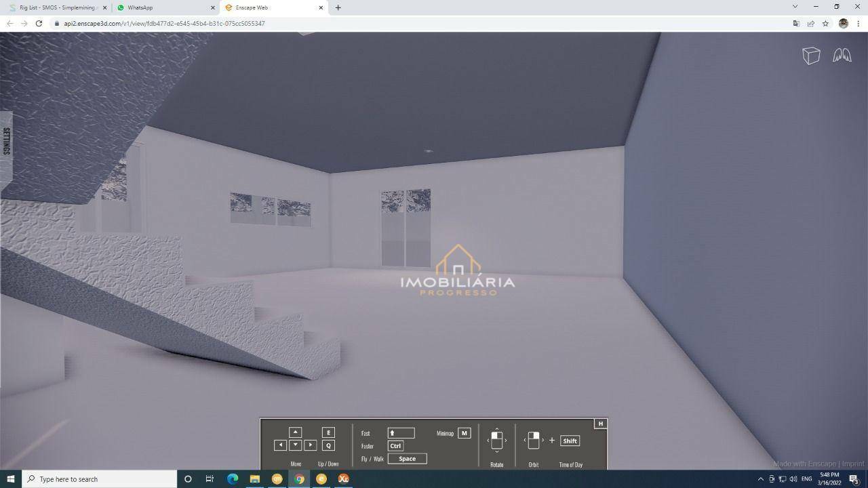Click the E key for moving up
Screen dimensions: 868x488
328,432
